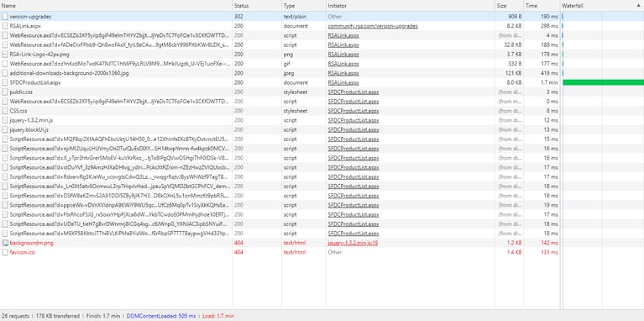The image size is (644, 321).
Task: Sort by the Time column header
Action: tap(542, 6)
